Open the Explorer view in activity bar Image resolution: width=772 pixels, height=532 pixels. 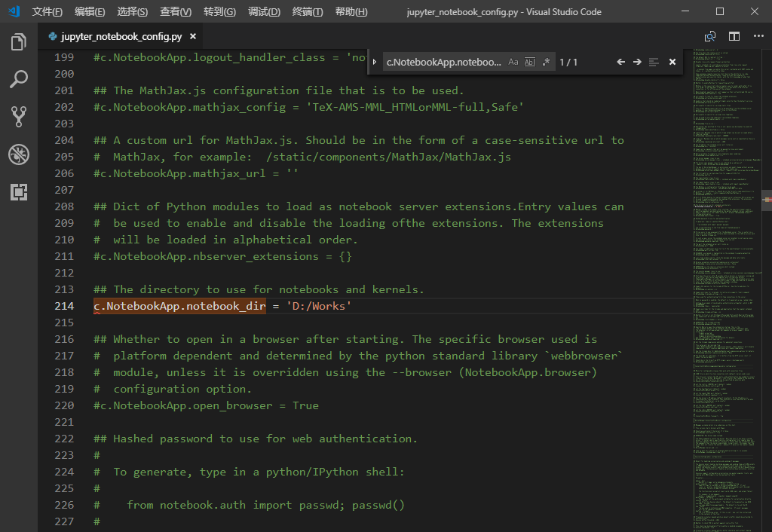(x=19, y=42)
